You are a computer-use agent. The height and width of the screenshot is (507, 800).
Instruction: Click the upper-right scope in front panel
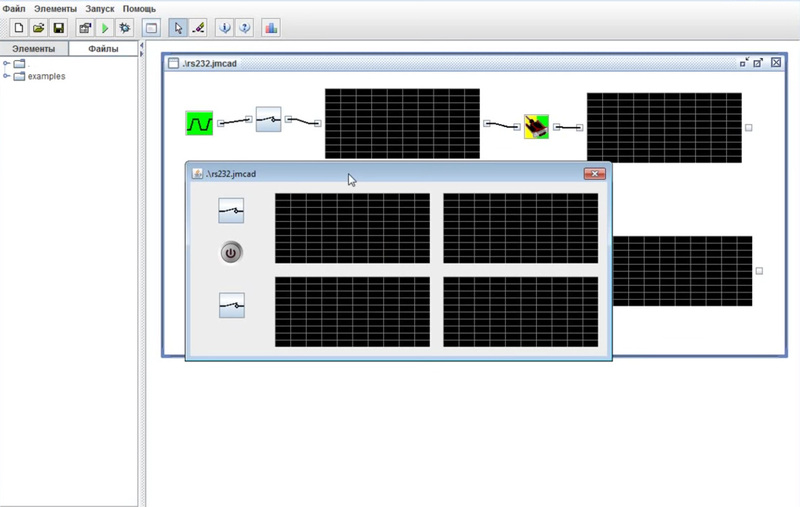pos(520,228)
